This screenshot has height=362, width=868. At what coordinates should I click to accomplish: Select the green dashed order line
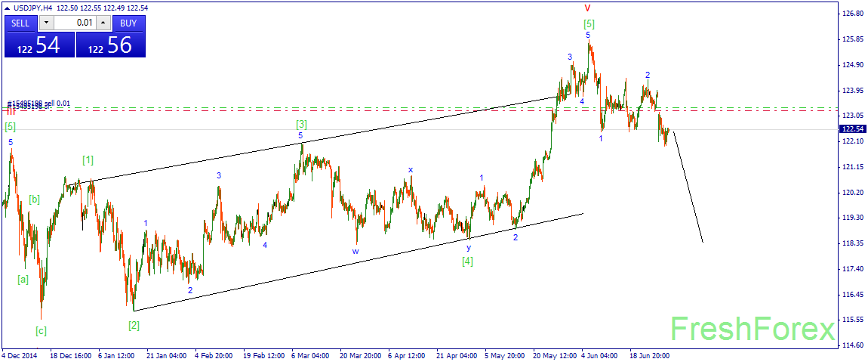coord(420,107)
